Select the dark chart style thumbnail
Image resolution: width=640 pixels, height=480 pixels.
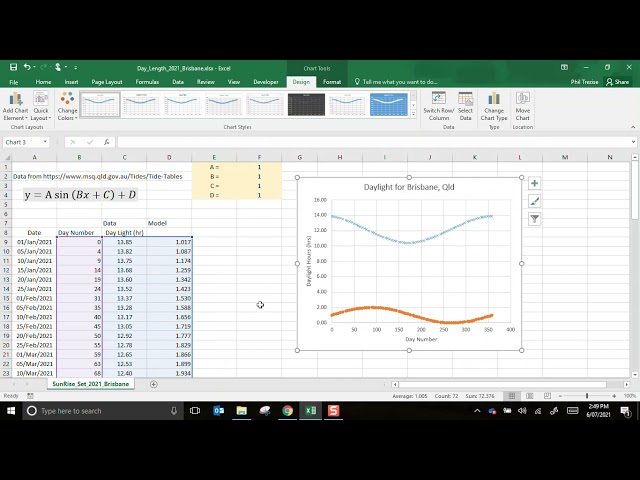pos(306,104)
